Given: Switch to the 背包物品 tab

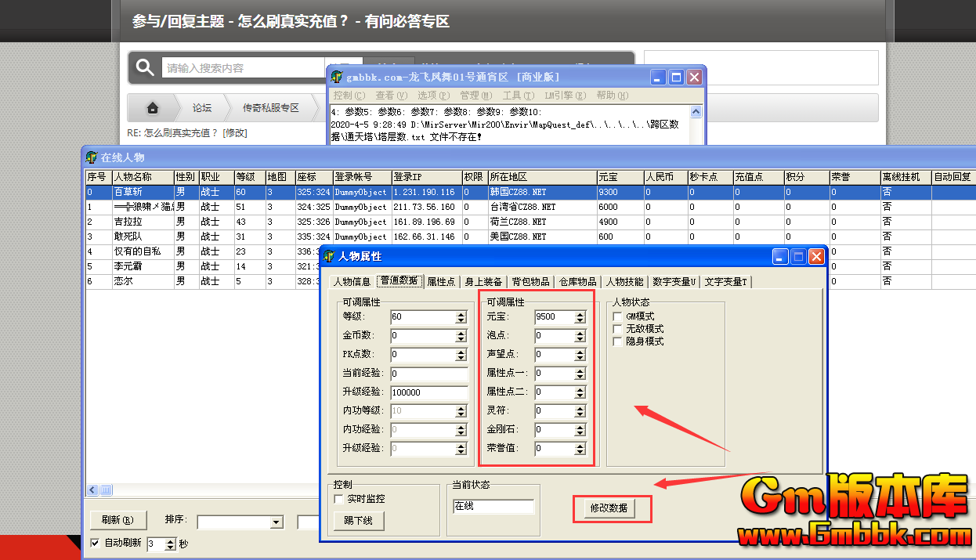Looking at the screenshot, I should (530, 282).
